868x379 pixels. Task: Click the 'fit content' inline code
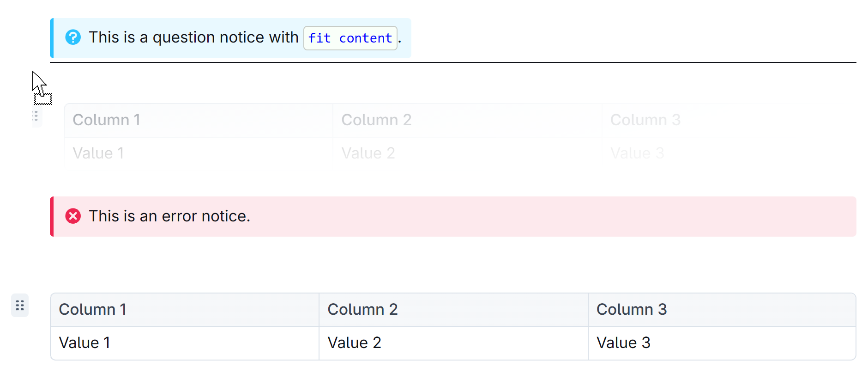pos(350,38)
